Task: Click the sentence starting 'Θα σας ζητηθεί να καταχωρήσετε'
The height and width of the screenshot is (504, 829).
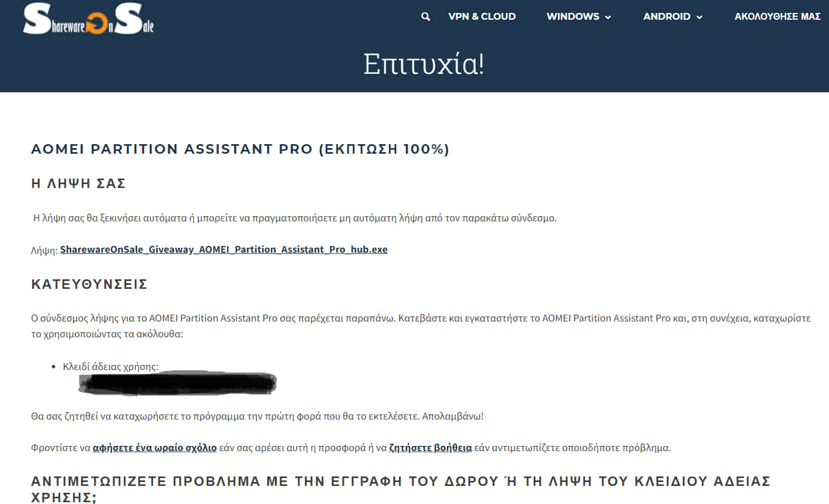Action: click(x=257, y=416)
